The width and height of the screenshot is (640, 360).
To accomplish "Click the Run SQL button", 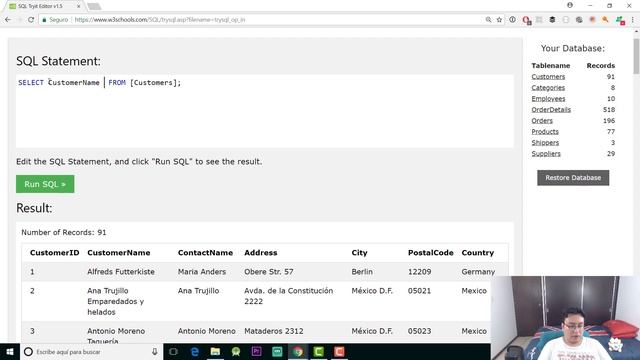I will point(45,184).
